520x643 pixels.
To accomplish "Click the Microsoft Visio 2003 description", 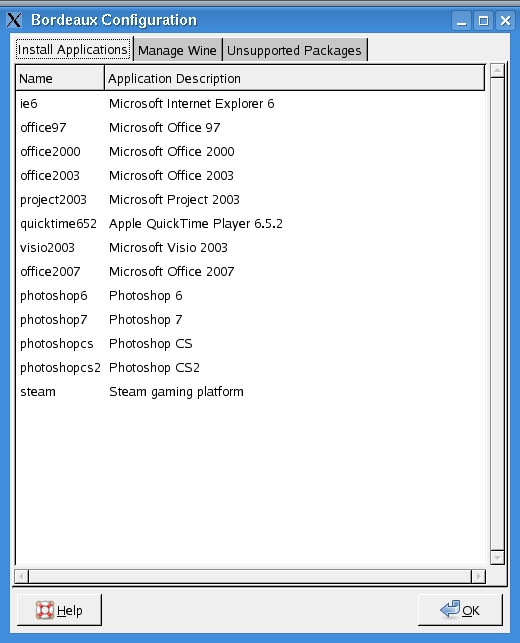I will coord(168,248).
